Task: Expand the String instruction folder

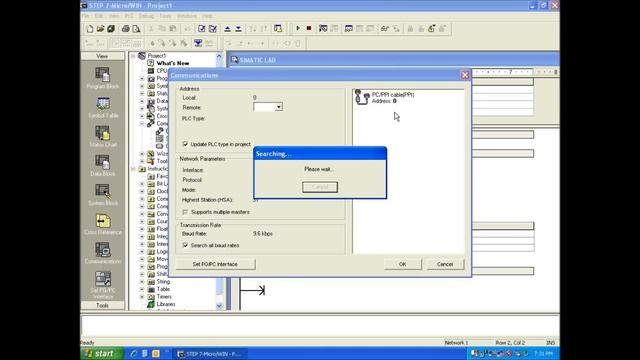Action: click(x=142, y=282)
